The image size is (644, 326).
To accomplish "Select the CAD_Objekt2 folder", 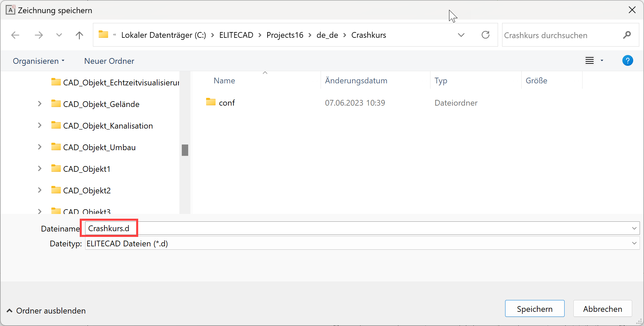I will [x=81, y=190].
